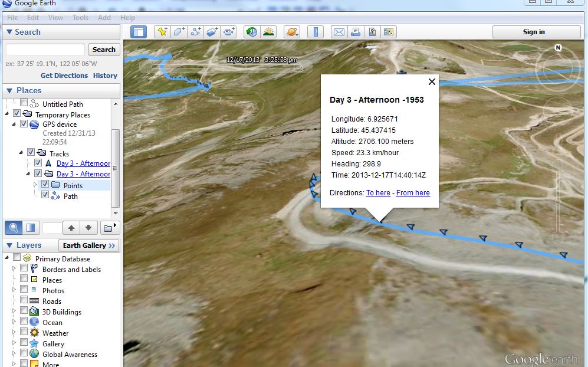Expand the Borders and Labels layer node

click(x=14, y=268)
